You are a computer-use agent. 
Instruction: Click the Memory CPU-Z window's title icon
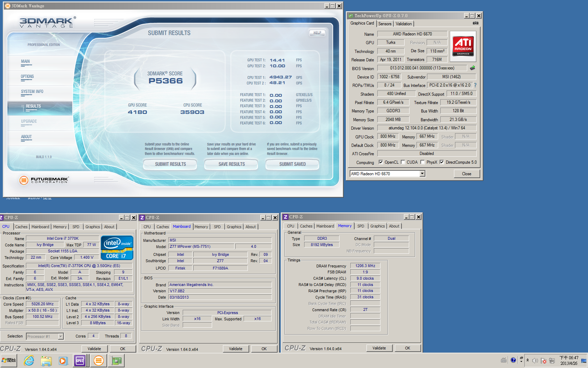click(x=286, y=217)
